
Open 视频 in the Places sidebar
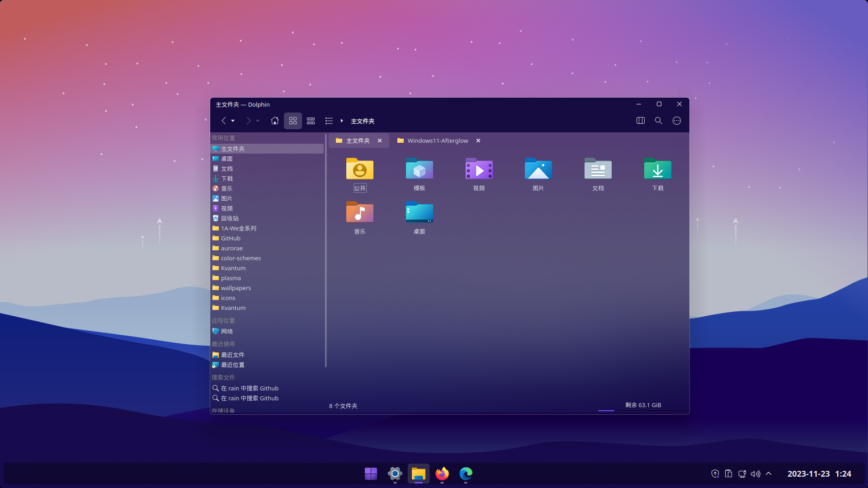tap(267, 208)
